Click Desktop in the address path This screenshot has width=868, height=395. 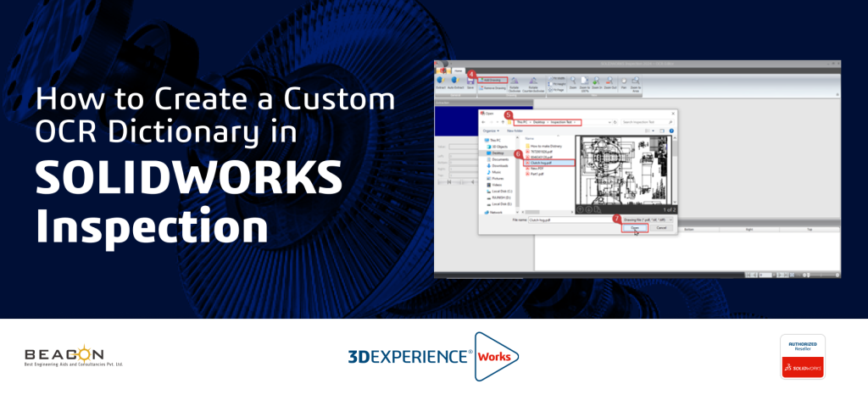[539, 122]
